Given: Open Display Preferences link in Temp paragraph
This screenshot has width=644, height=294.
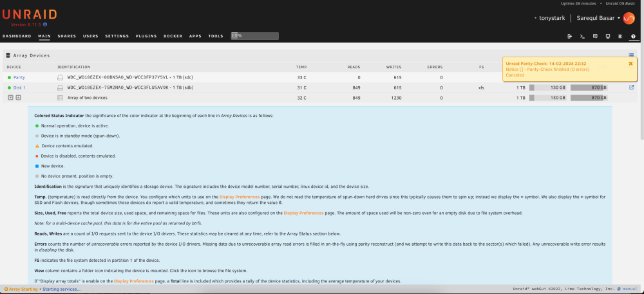Looking at the screenshot, I should point(240,198).
